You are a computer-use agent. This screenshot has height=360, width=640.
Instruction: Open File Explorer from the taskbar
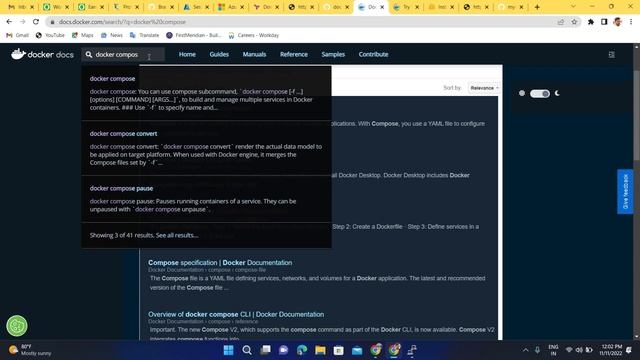pyautogui.click(x=320, y=350)
